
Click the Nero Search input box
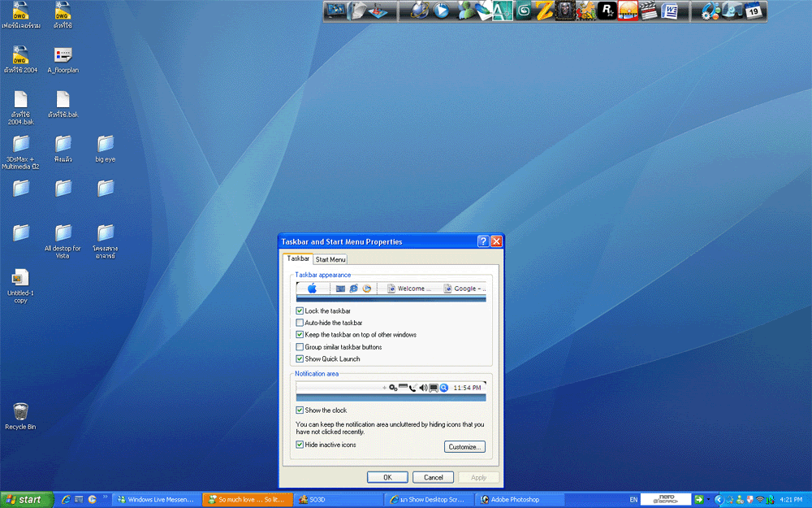click(666, 500)
